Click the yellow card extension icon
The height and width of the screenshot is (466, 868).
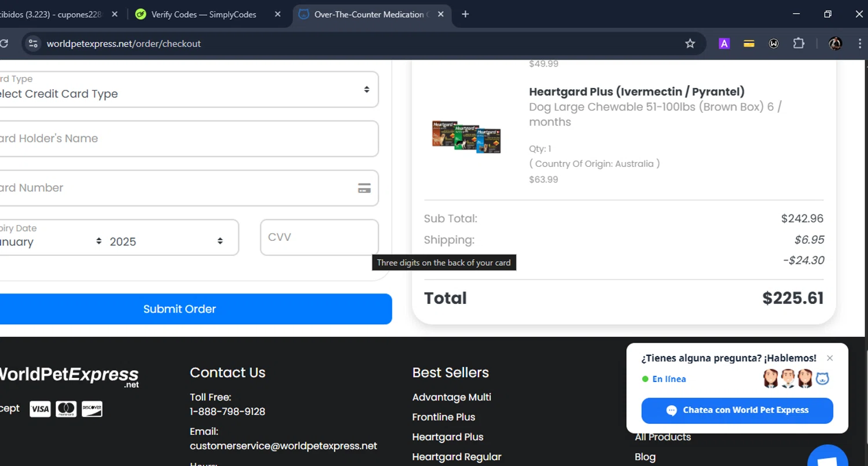[749, 43]
